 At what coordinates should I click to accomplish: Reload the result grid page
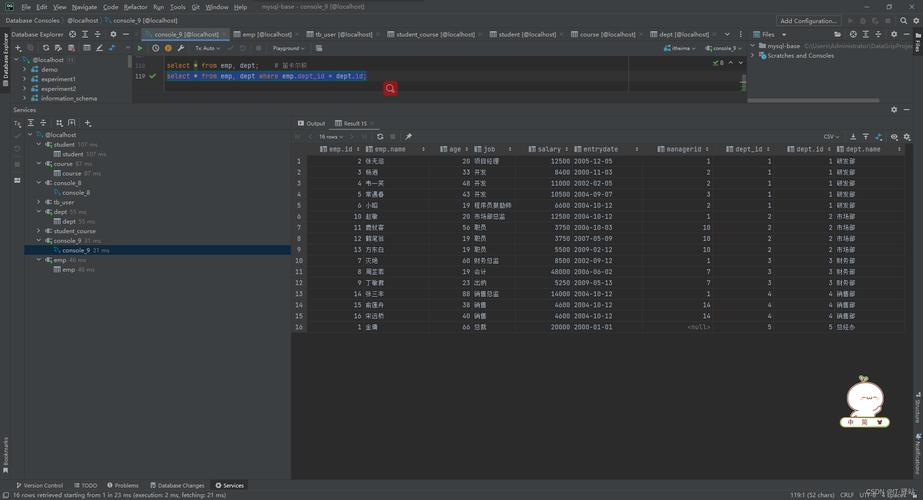tap(380, 137)
